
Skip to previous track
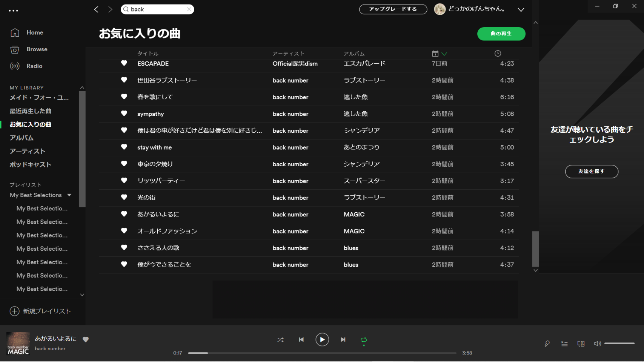click(301, 340)
